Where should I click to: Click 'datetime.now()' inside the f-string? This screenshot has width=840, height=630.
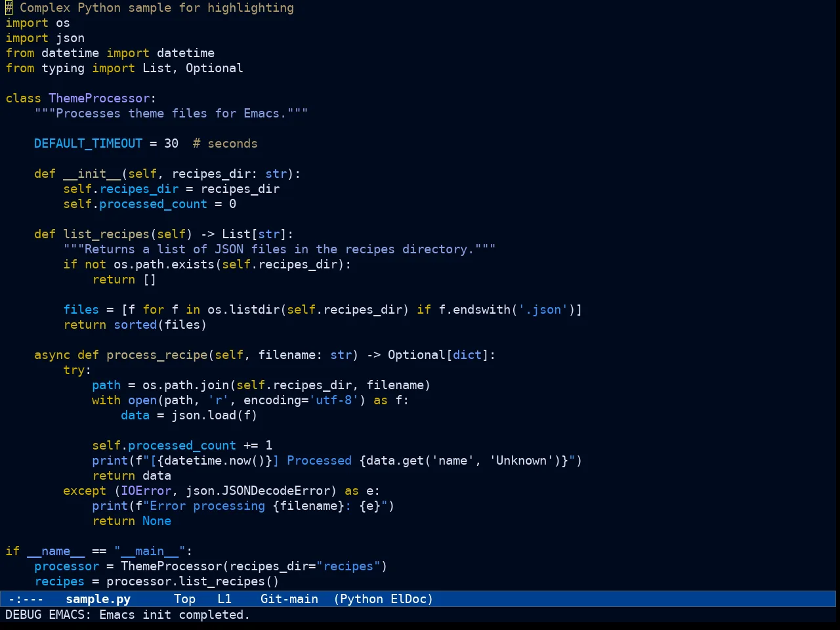click(x=214, y=461)
